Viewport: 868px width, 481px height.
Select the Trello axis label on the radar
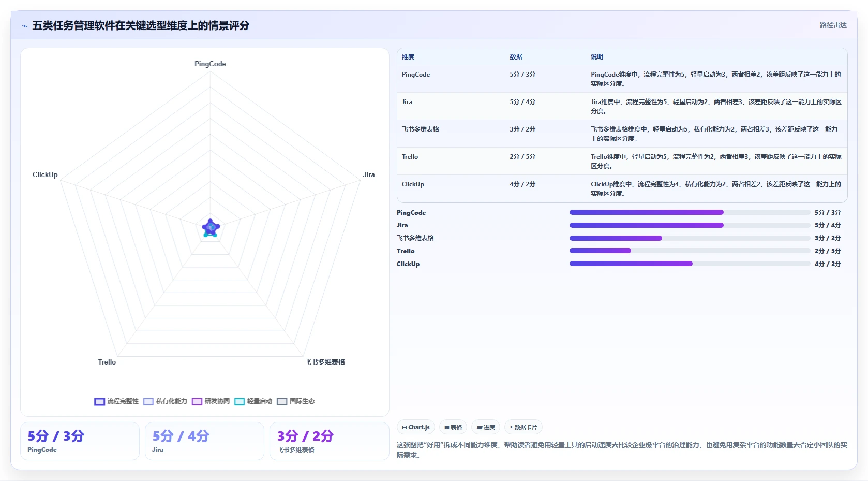107,362
